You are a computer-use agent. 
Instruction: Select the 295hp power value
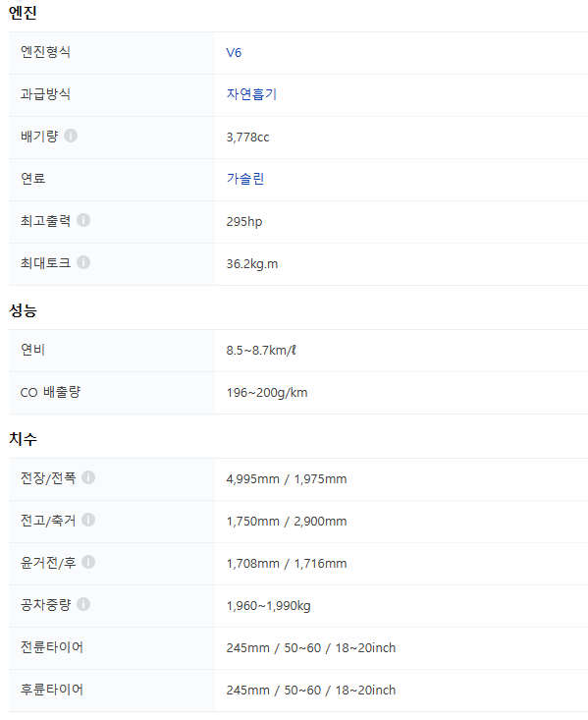[244, 222]
